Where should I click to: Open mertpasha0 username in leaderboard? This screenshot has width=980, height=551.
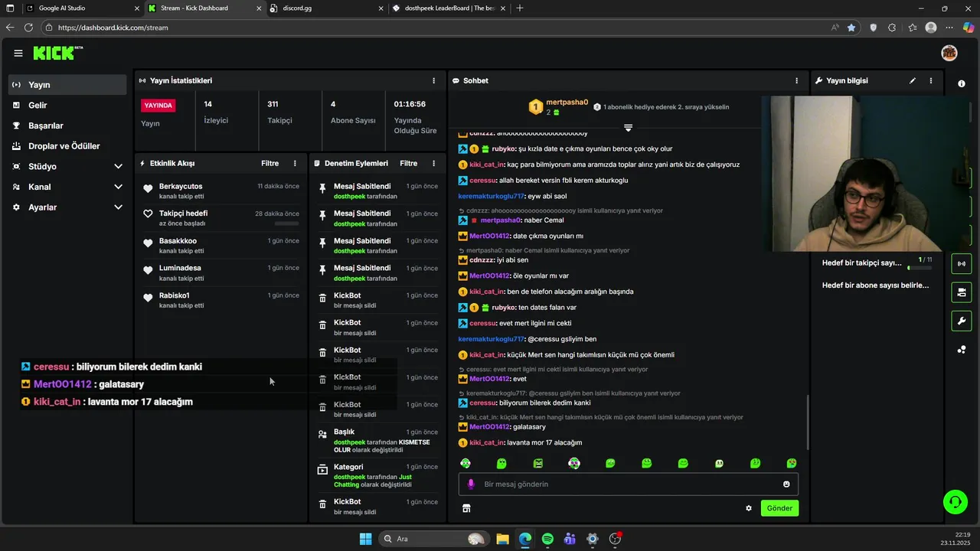567,102
